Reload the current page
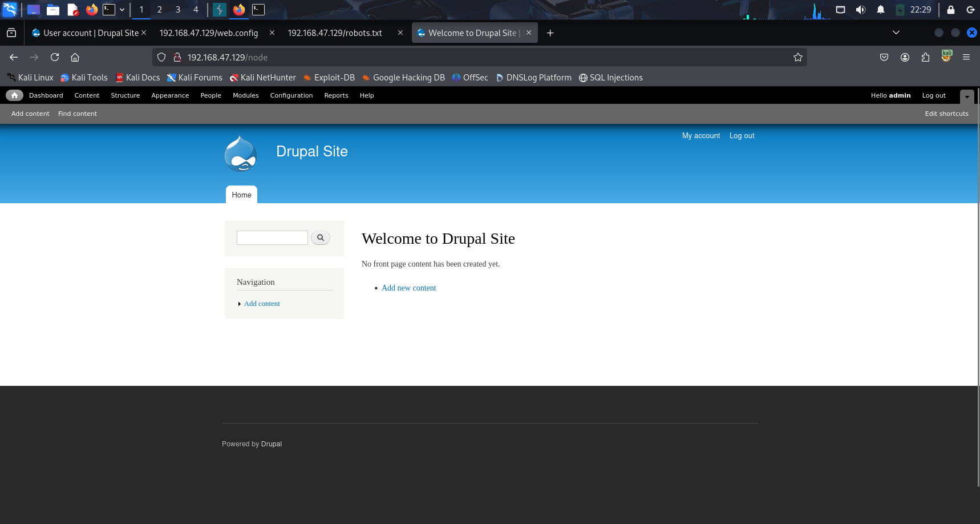 point(55,57)
